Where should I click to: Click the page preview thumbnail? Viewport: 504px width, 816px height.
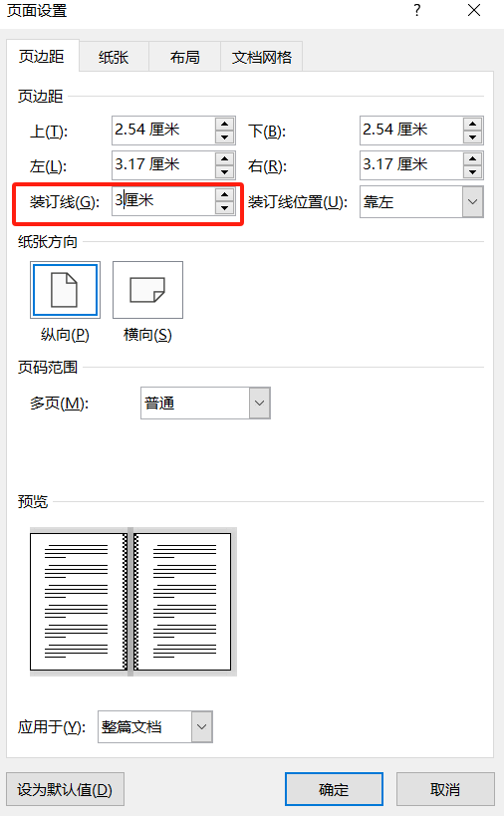(x=133, y=602)
